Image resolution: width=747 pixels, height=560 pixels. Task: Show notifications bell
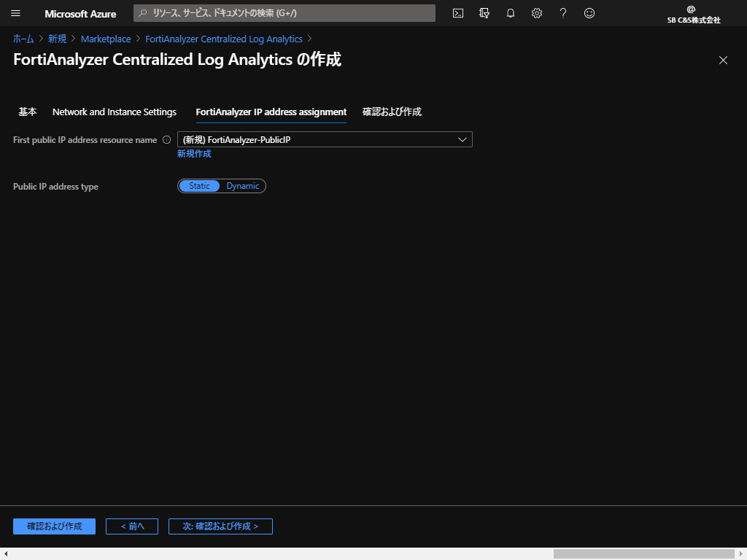(510, 13)
